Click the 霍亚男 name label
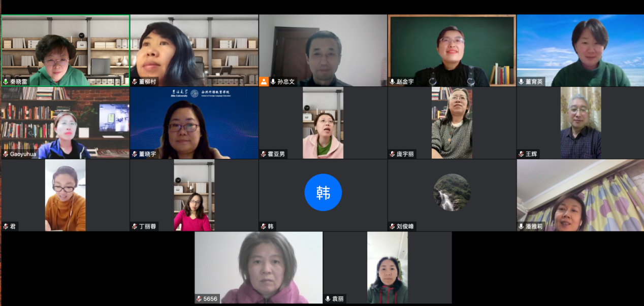 tap(276, 154)
